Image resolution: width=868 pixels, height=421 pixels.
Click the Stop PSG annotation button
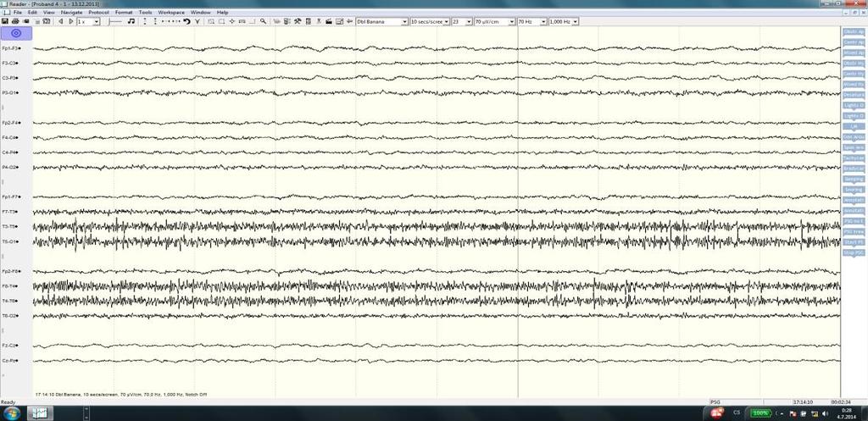point(853,252)
